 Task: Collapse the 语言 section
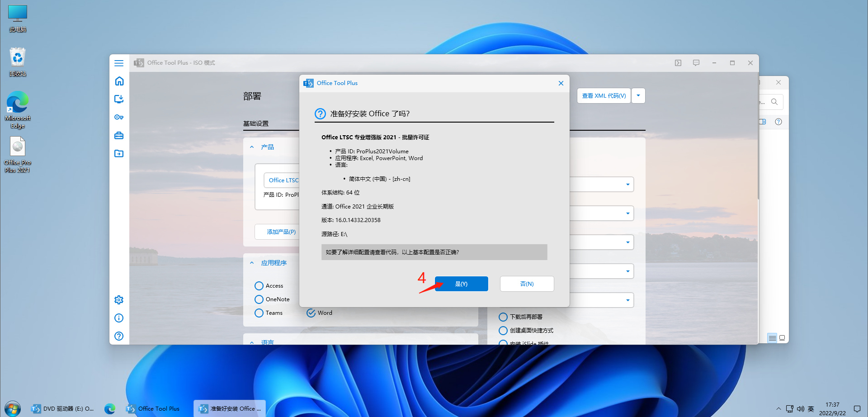tap(252, 342)
